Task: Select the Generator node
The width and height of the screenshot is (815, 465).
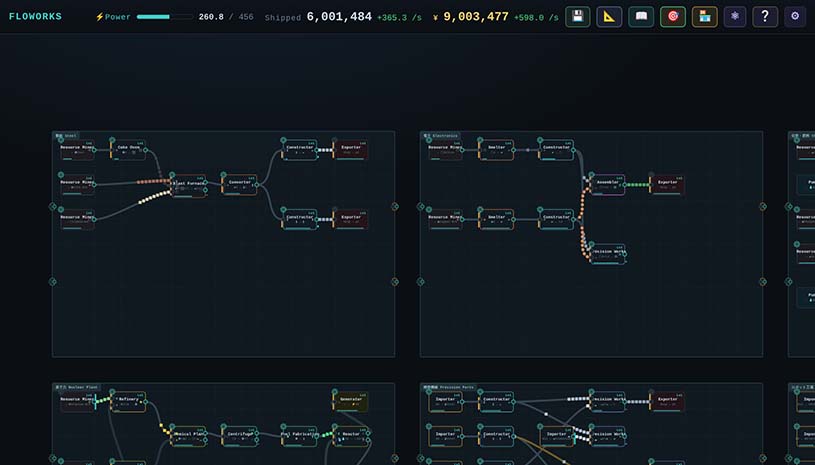Action: [x=351, y=402]
